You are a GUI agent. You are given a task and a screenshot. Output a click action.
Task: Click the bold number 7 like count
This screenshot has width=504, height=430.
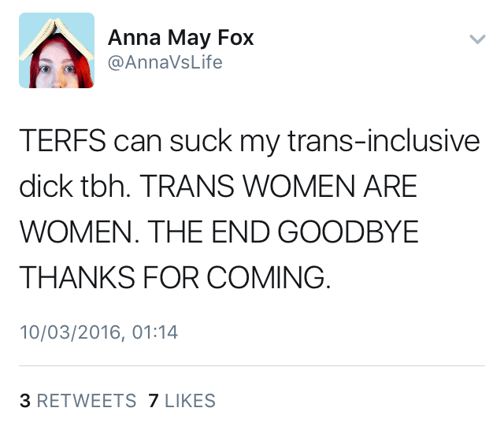(x=154, y=401)
